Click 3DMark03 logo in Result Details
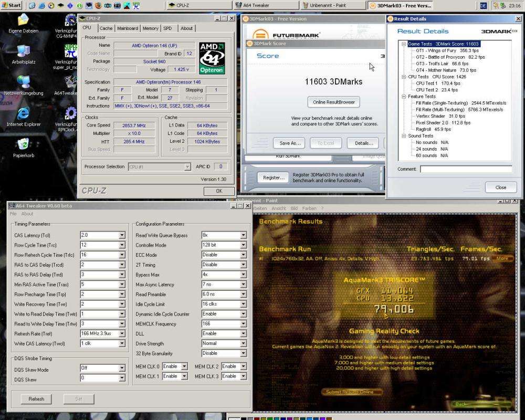Image resolution: width=525 pixels, height=420 pixels. click(x=499, y=31)
